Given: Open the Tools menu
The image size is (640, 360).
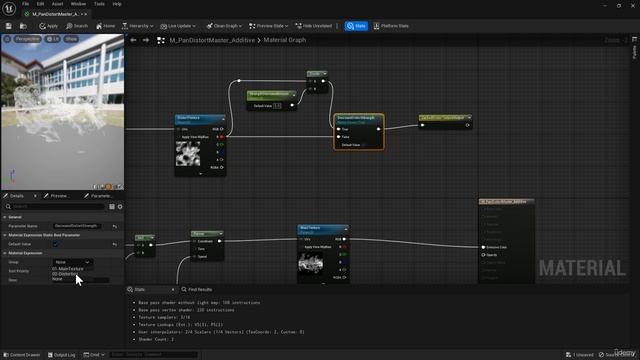Looking at the screenshot, I should point(99,4).
